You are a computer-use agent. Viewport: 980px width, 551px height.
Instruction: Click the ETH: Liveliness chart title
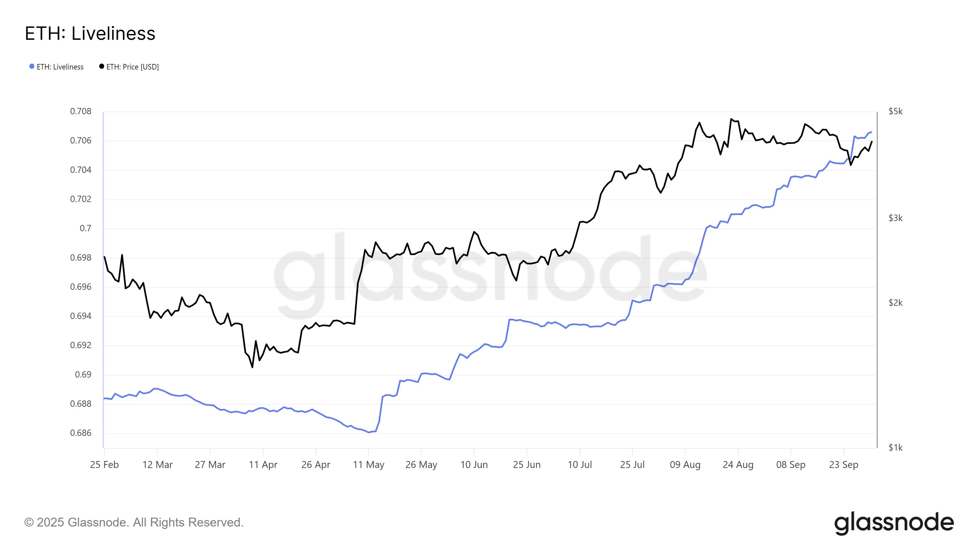click(90, 33)
